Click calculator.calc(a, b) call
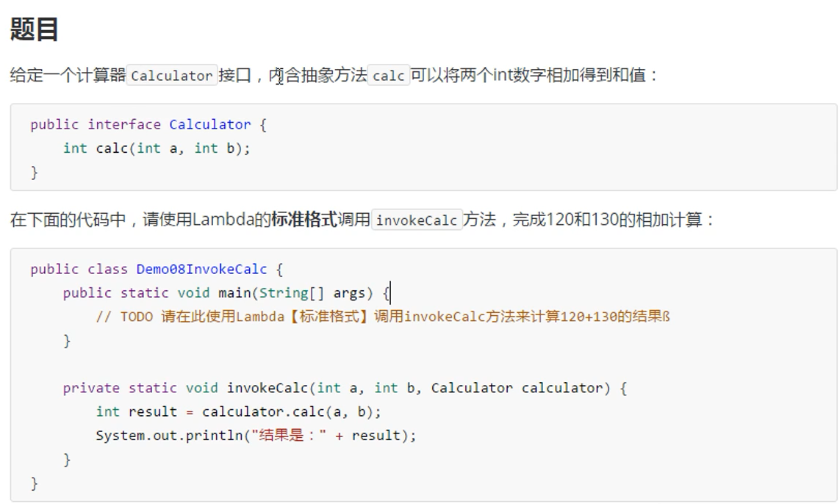 (x=291, y=411)
